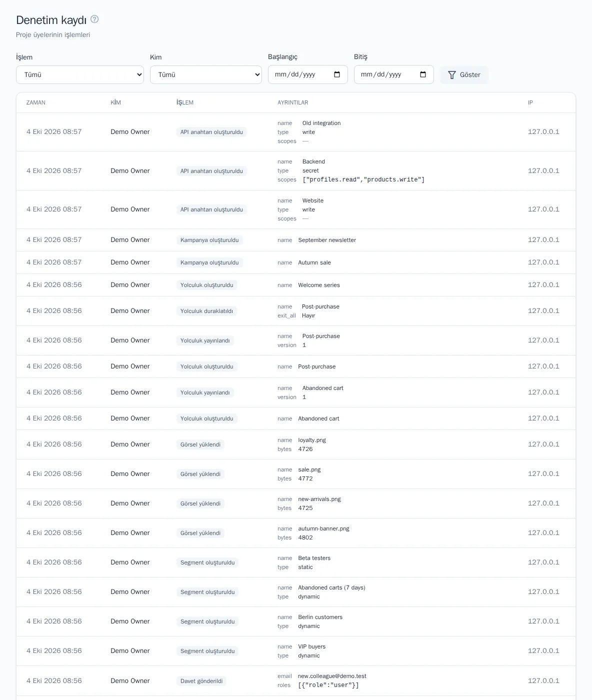Click the exit_all Hayır value

(x=308, y=315)
